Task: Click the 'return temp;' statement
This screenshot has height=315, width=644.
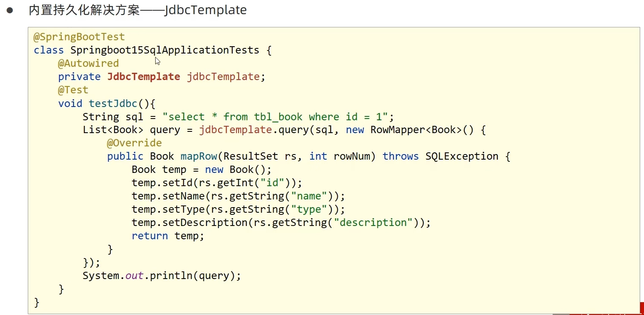Action: point(168,236)
